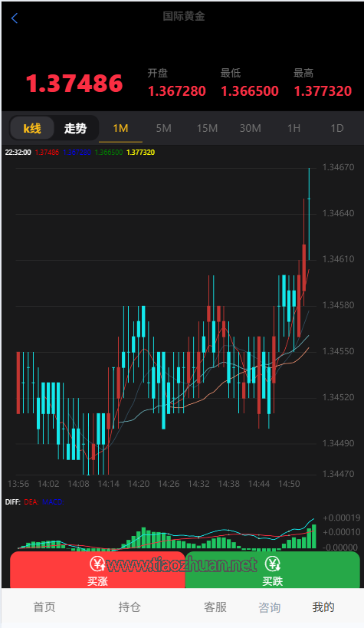Tap the yen icon on 买跌 button
Image resolution: width=364 pixels, height=628 pixels.
tap(273, 564)
